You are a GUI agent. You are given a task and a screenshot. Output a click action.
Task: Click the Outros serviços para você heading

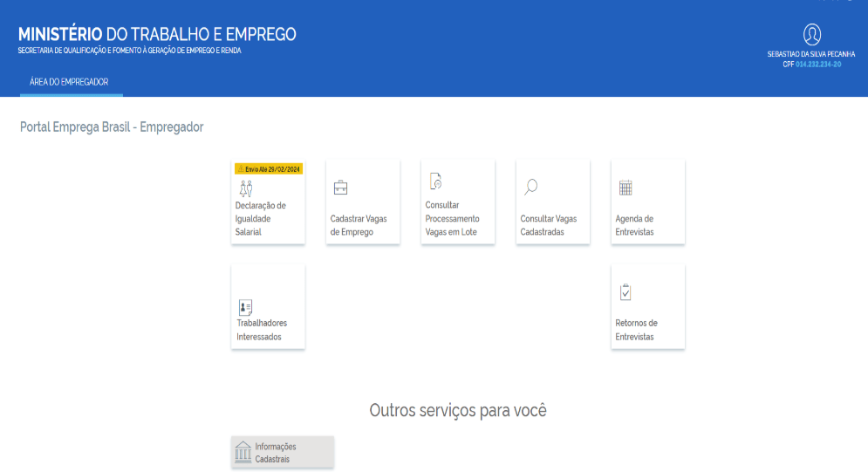pyautogui.click(x=458, y=410)
